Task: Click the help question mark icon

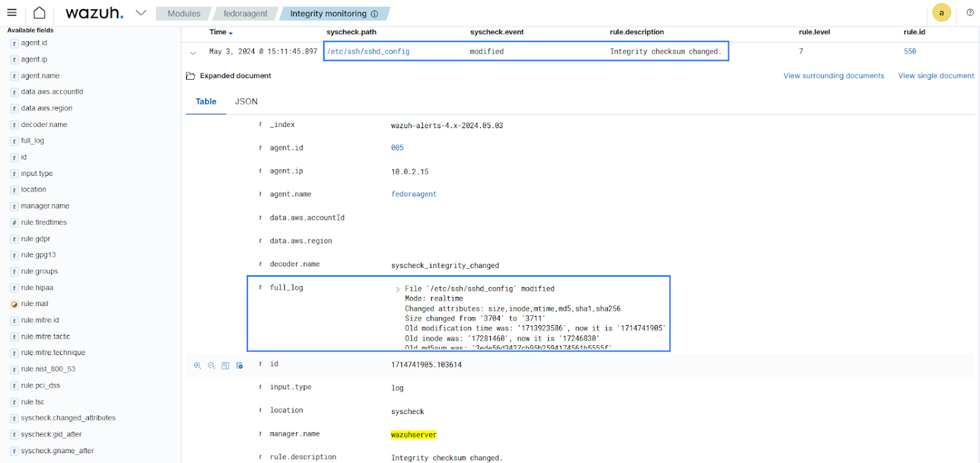Action: point(970,13)
